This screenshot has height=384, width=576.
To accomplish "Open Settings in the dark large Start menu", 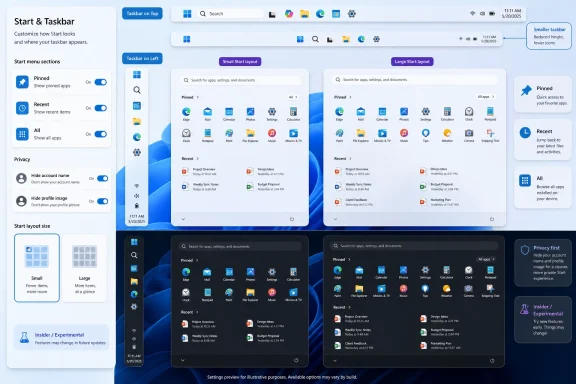I will [x=425, y=272].
